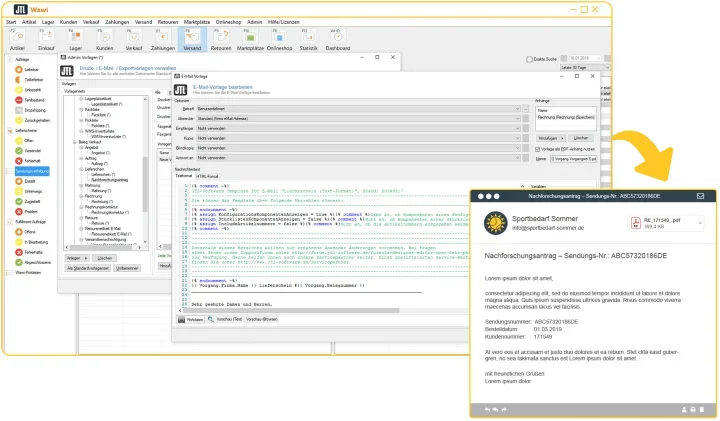Toggle the Exakte Suche checkbox
The height and width of the screenshot is (421, 720).
tap(529, 59)
